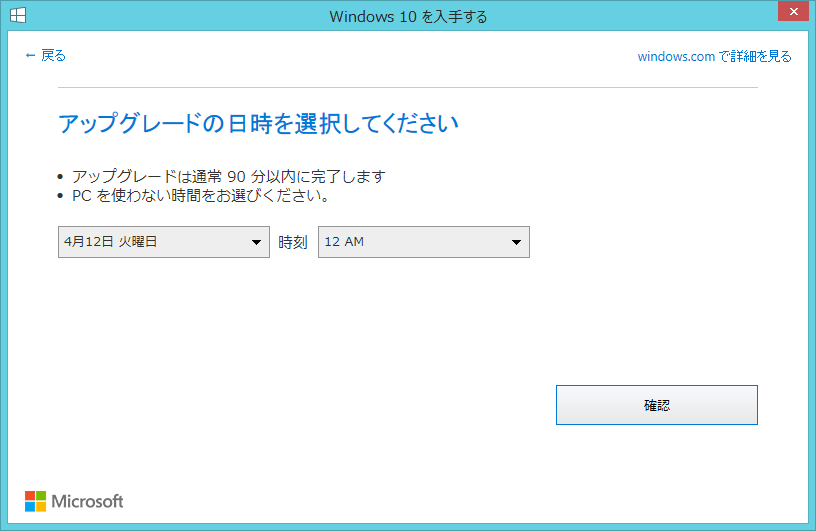Click the 時刻 label

(x=293, y=242)
